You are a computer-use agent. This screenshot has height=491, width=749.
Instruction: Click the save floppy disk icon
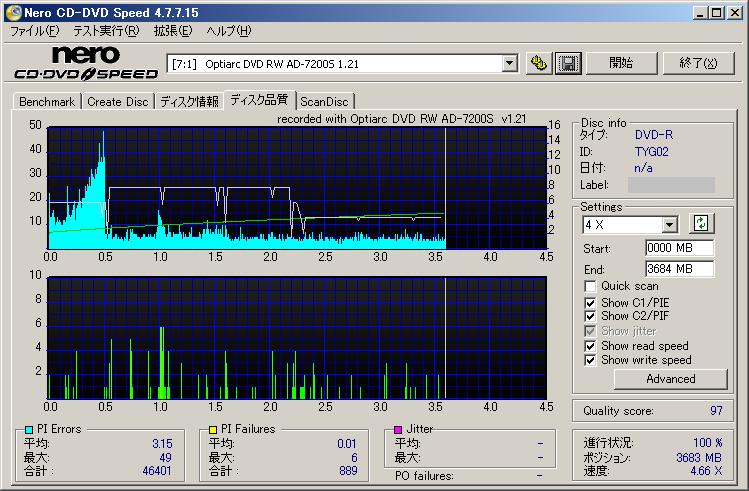pos(568,63)
